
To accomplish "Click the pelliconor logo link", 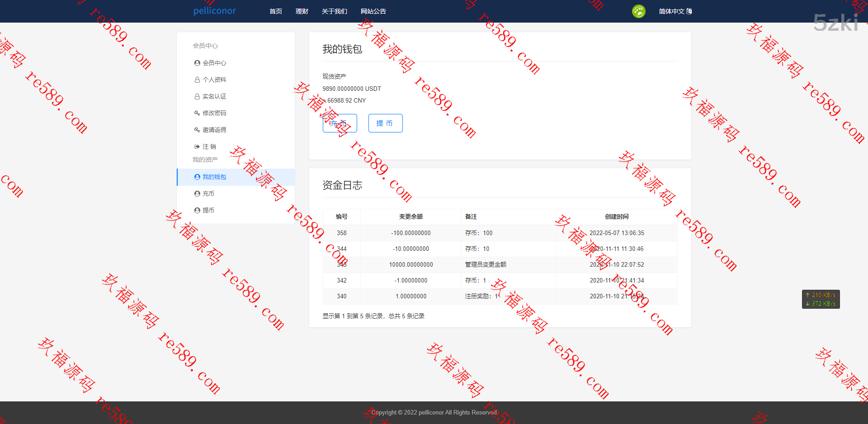I will point(215,11).
